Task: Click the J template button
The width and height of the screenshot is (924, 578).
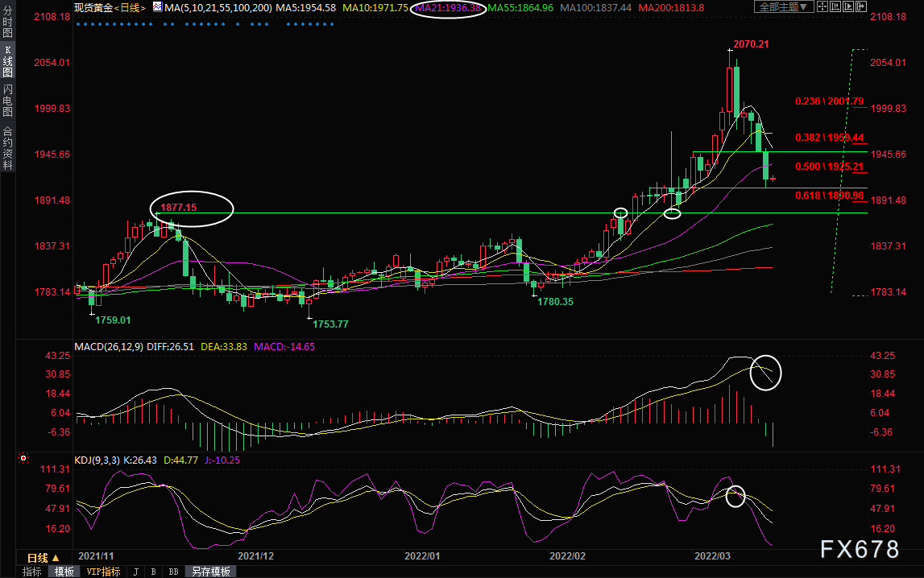Action: [136, 572]
